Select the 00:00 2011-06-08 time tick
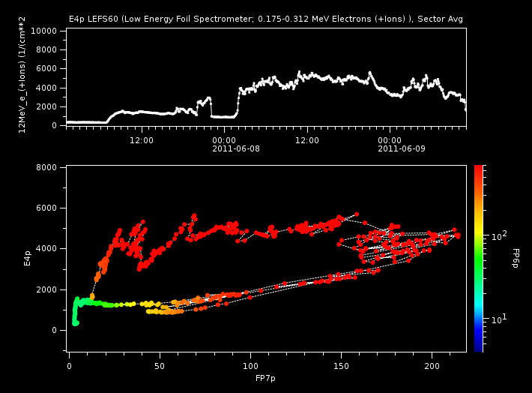Viewport: 532px width, 393px height. click(x=224, y=144)
